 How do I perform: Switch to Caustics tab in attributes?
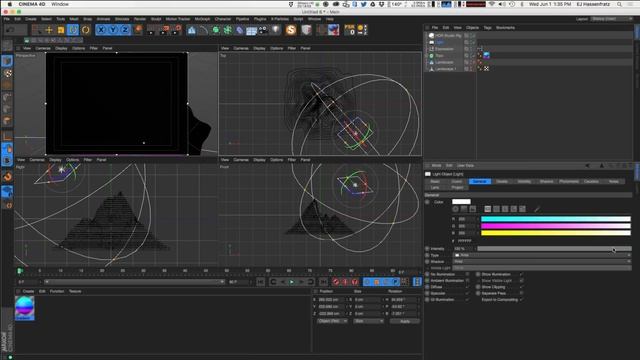click(x=591, y=181)
